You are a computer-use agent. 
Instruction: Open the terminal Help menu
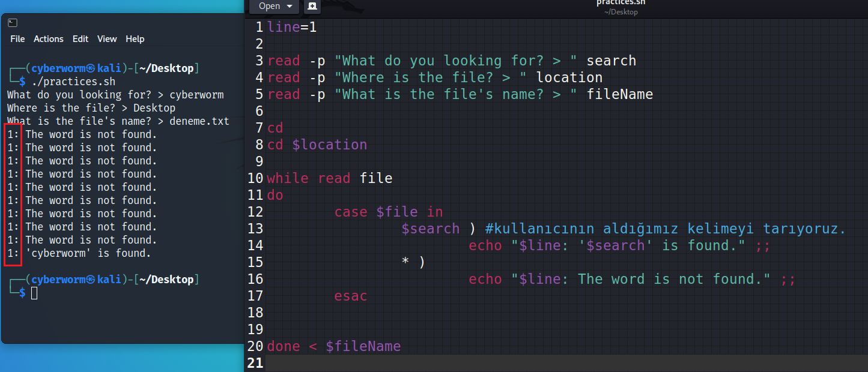[135, 39]
